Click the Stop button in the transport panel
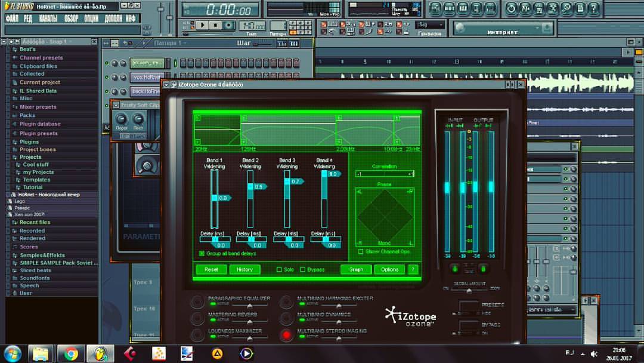644x363 pixels. pos(216,26)
